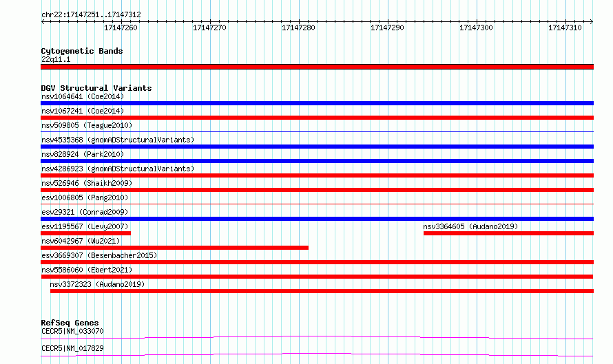Click the red 22q11.1 cytogenetic band bar
The image size is (613, 364).
point(317,67)
